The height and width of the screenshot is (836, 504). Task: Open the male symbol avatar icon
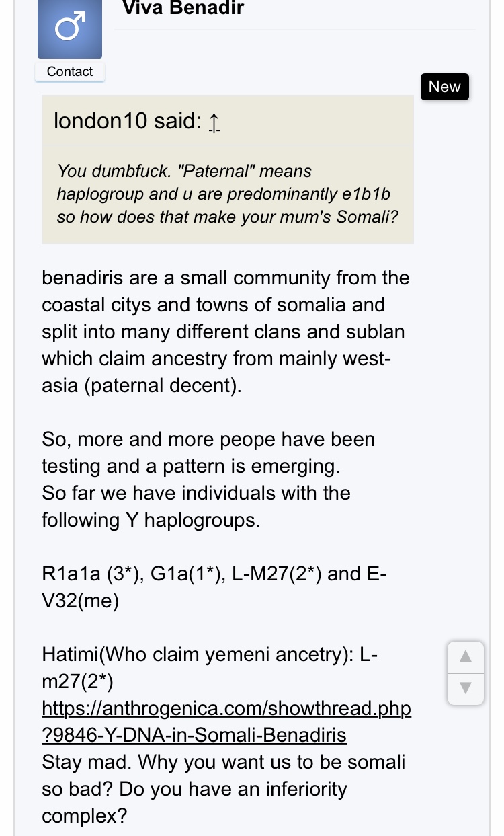pos(70,29)
